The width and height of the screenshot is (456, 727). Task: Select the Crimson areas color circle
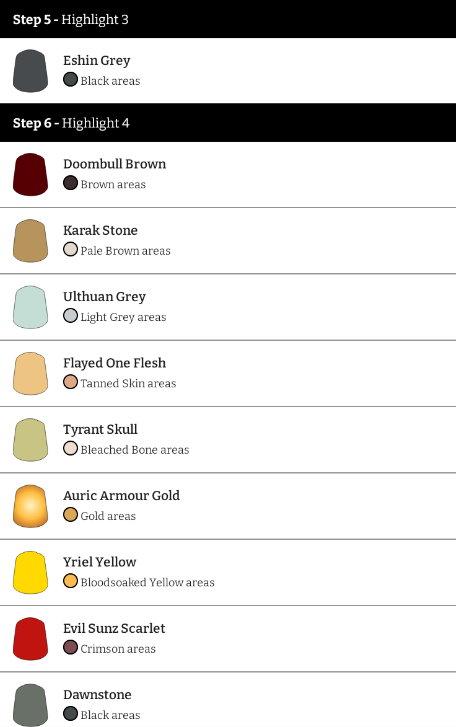click(x=70, y=647)
